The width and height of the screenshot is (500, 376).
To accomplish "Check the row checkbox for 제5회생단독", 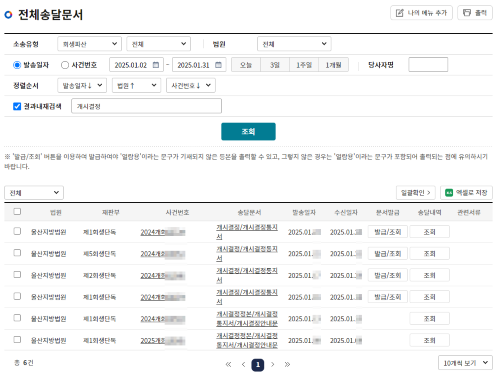I will coord(17,253).
